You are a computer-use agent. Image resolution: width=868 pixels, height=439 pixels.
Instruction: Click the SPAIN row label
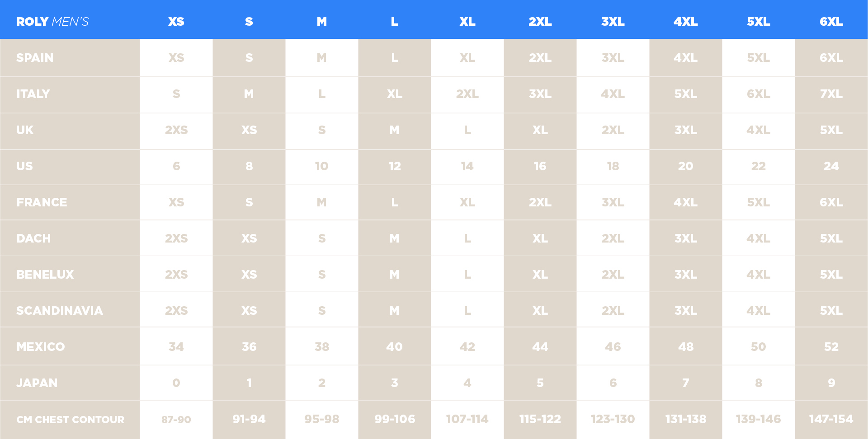pos(35,58)
